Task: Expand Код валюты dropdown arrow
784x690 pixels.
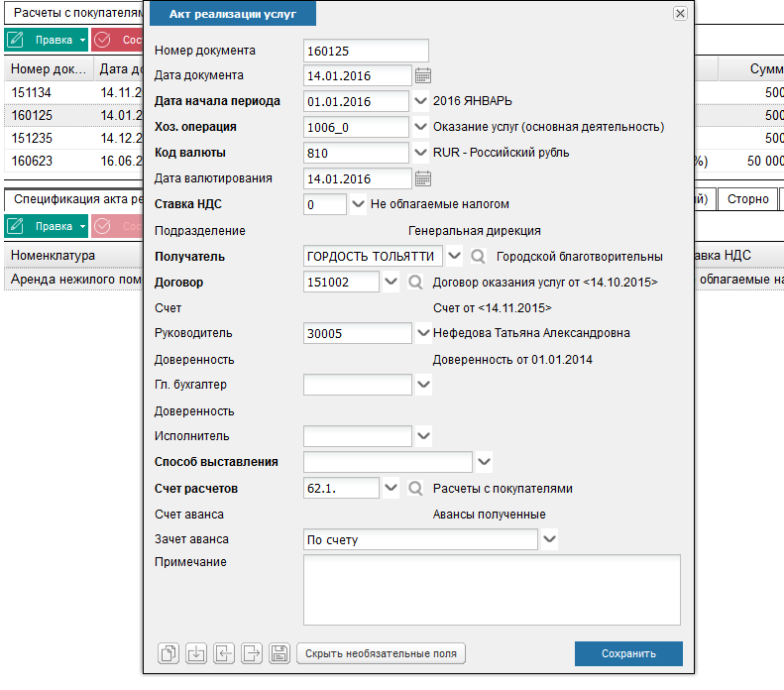Action: point(421,153)
